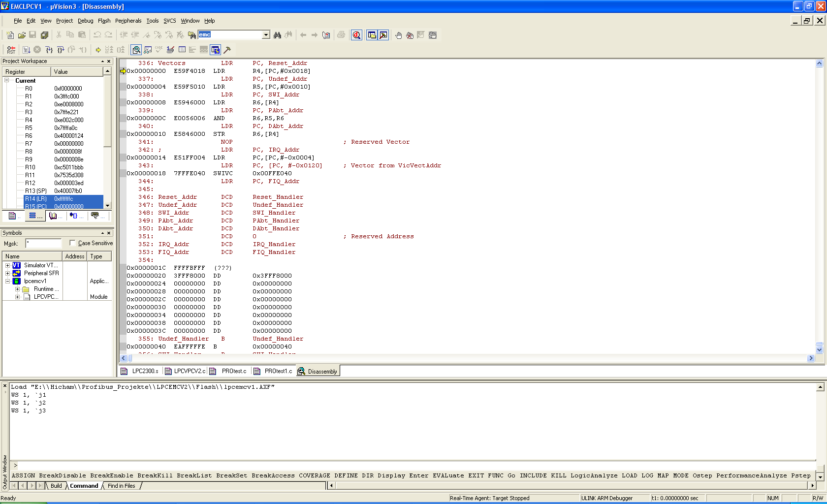This screenshot has height=504, width=827.
Task: Click the Save file disk icon
Action: (32, 35)
